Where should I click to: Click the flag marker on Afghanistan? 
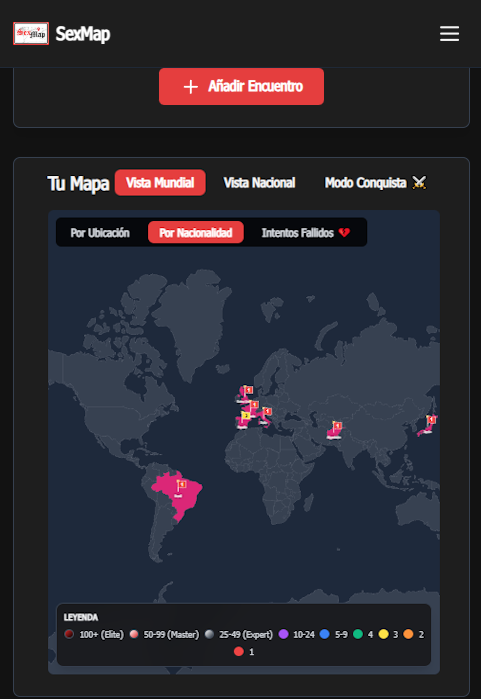tap(337, 426)
